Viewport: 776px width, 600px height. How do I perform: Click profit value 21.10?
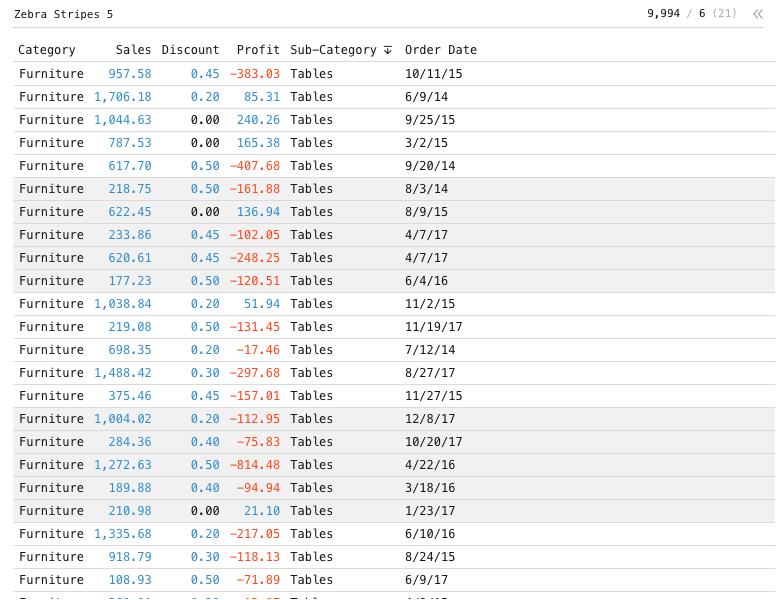pyautogui.click(x=262, y=511)
